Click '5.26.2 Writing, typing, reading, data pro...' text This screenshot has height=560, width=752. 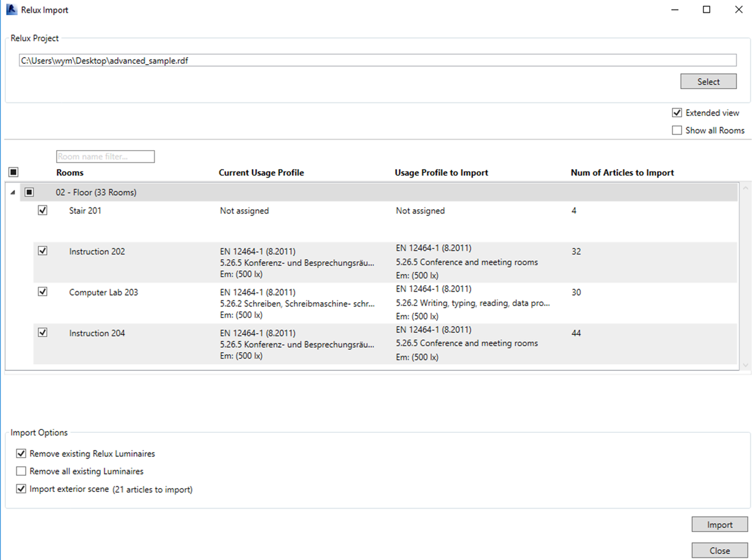(x=473, y=303)
